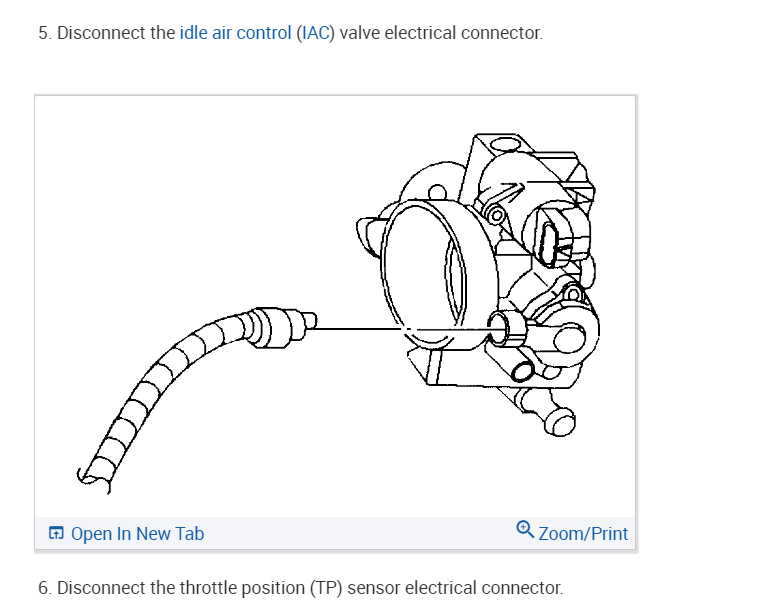
Task: Open the idle air control link
Action: click(x=235, y=33)
